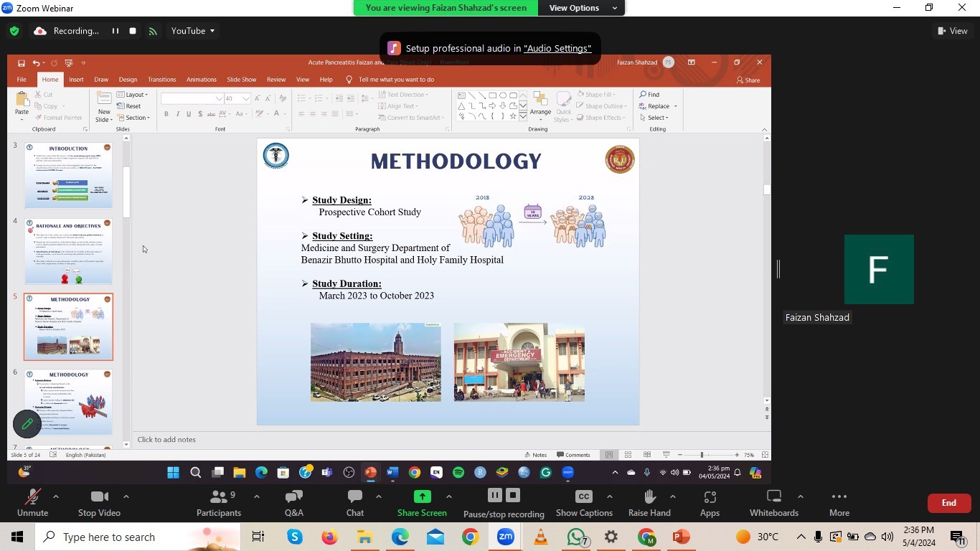Click the Comments button in status bar
980x551 pixels.
pyautogui.click(x=573, y=455)
